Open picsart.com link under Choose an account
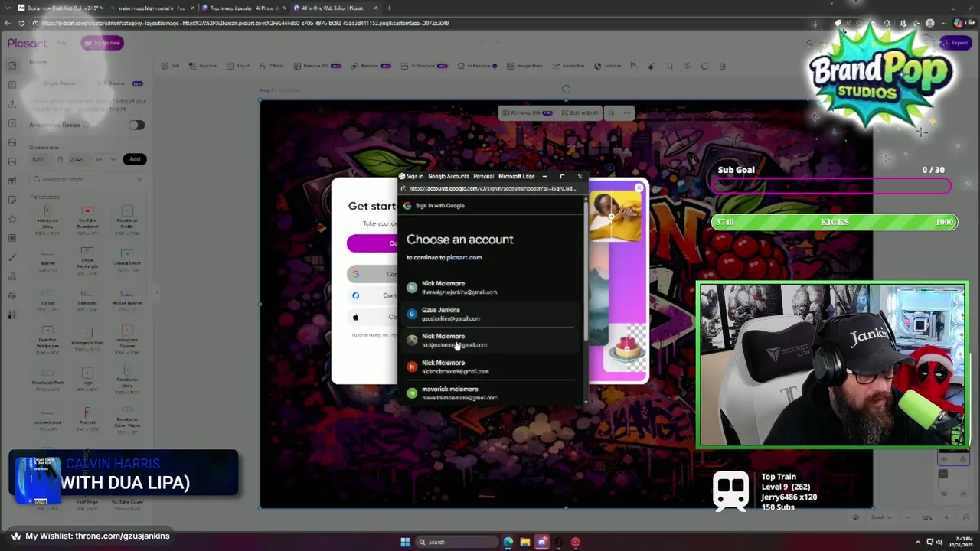The image size is (980, 551). 464,257
